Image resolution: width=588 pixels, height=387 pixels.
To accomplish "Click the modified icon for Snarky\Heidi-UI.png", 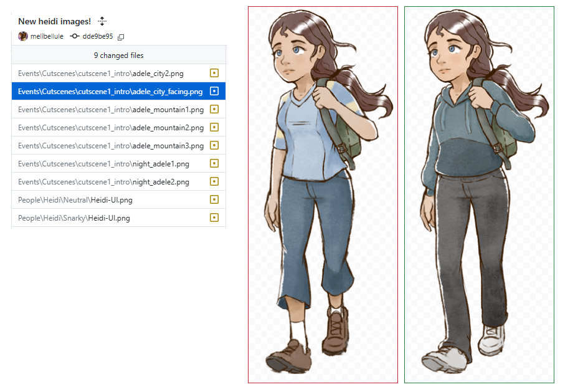I will 214,217.
